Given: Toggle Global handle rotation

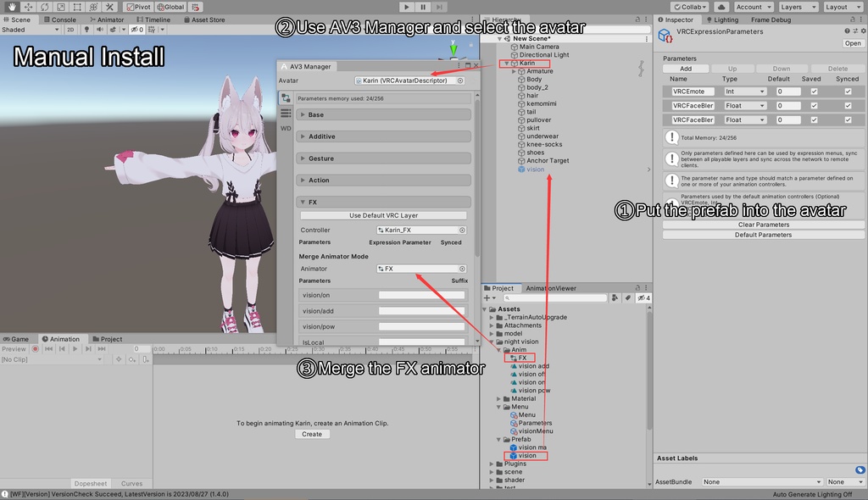Looking at the screenshot, I should tap(170, 7).
